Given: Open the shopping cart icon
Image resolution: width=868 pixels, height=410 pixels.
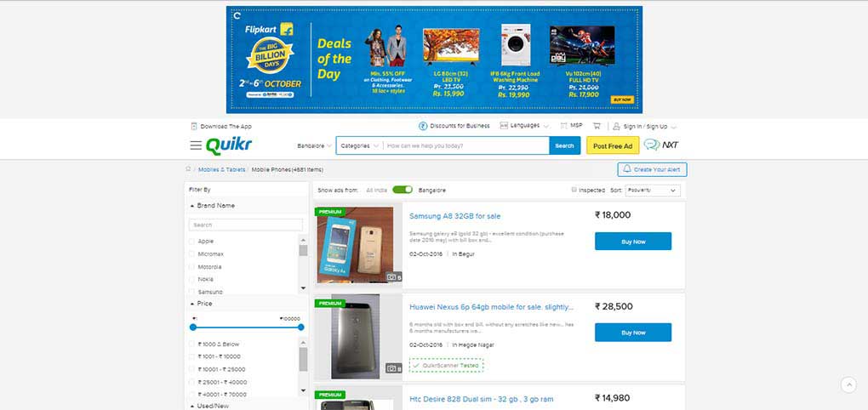Looking at the screenshot, I should click(x=597, y=126).
